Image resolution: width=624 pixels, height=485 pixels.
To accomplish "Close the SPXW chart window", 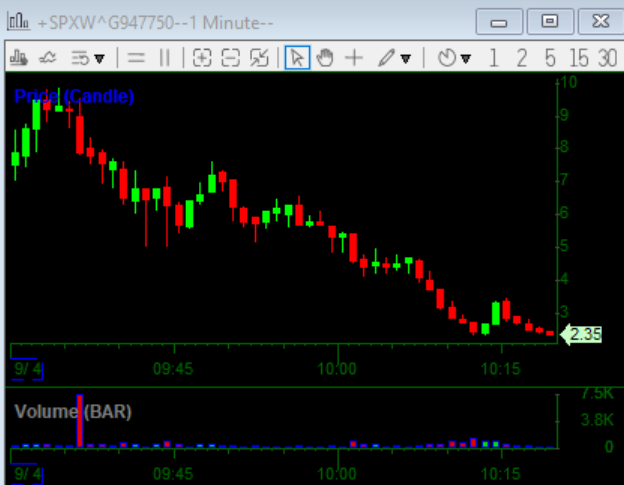I will click(601, 21).
